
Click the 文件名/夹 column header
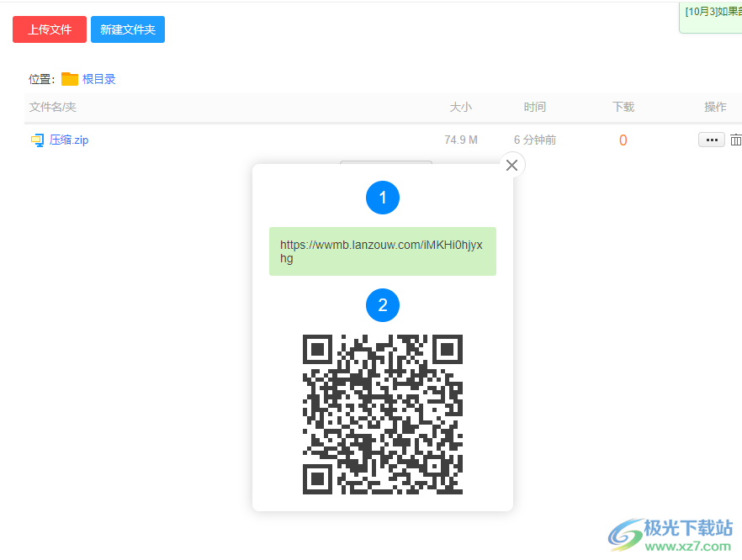(53, 107)
